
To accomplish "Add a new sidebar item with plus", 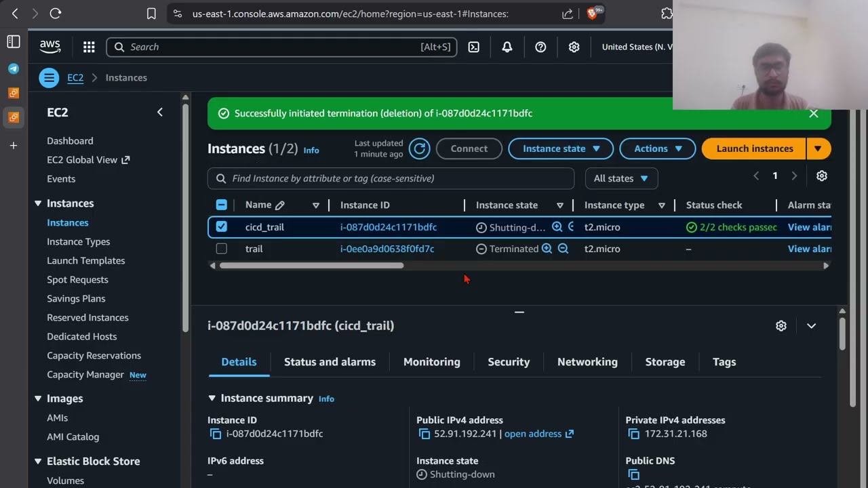I will 14,145.
